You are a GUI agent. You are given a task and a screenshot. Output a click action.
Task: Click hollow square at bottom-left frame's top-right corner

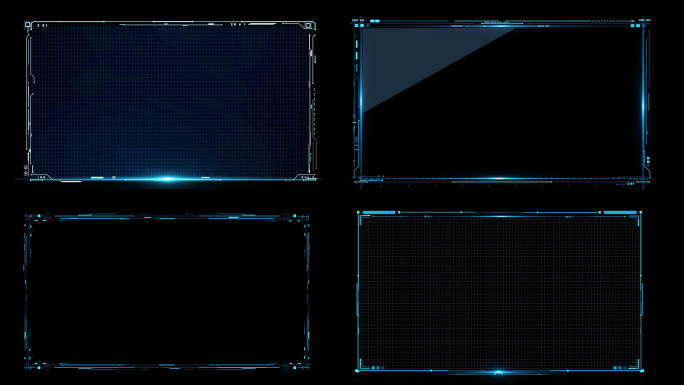(286, 215)
